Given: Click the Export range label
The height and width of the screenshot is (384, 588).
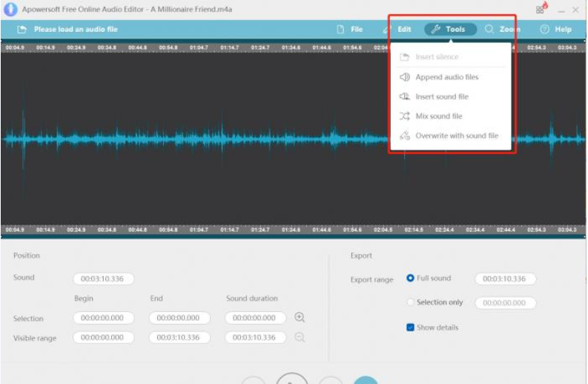Looking at the screenshot, I should tap(371, 279).
